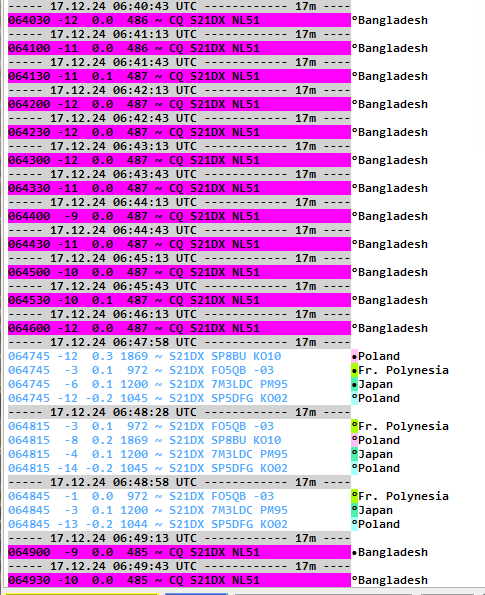
Task: Select the 064815 S21DX SP5DFG KO02 row
Action: (179, 468)
